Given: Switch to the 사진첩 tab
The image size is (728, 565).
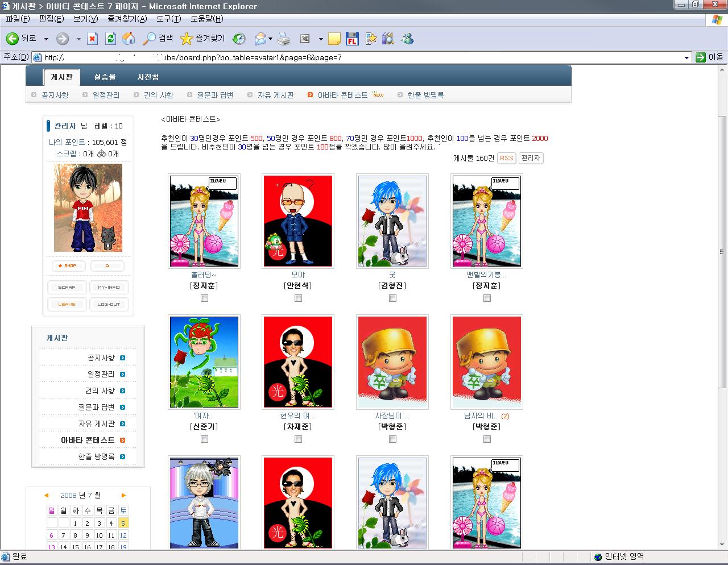Looking at the screenshot, I should (x=148, y=77).
